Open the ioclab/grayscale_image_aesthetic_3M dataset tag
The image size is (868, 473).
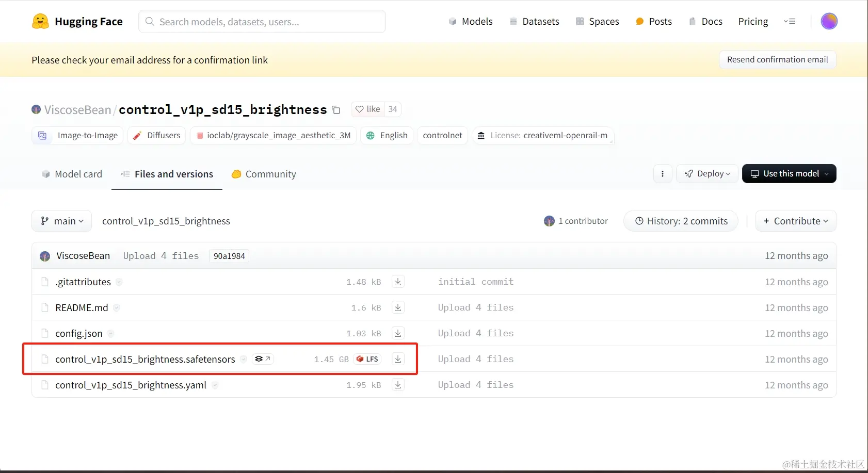click(273, 135)
